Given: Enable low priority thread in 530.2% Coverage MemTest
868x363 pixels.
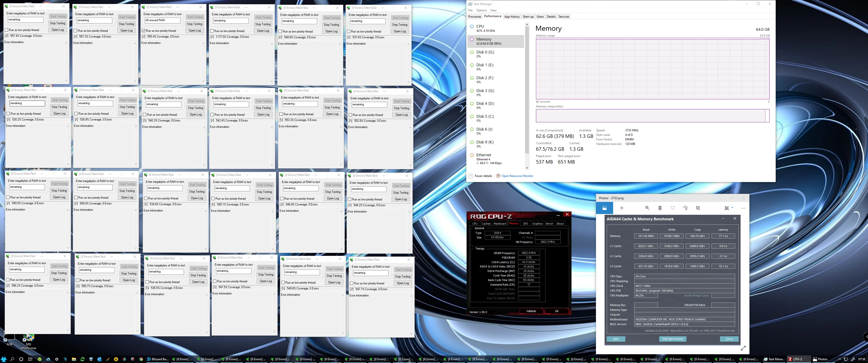Looking at the screenshot, I should 8,114.
